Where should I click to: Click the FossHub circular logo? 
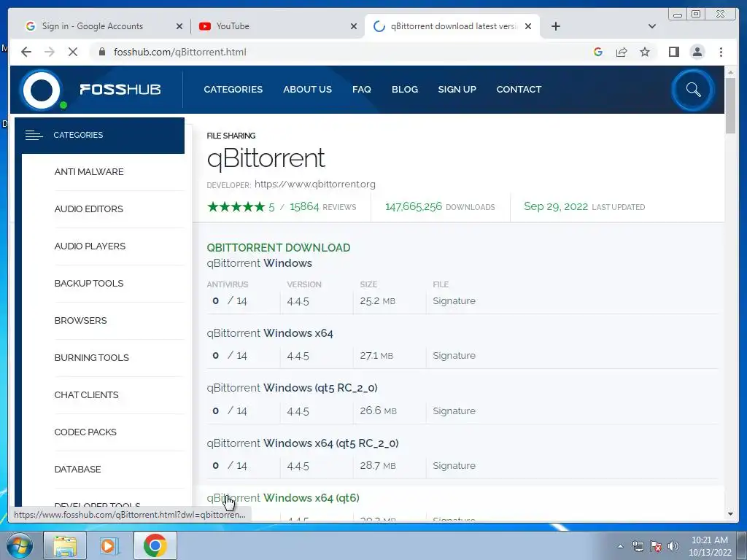coord(42,90)
